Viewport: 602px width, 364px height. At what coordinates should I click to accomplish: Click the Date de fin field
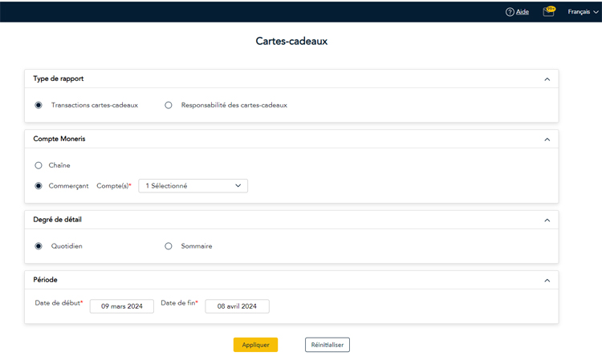click(x=237, y=306)
